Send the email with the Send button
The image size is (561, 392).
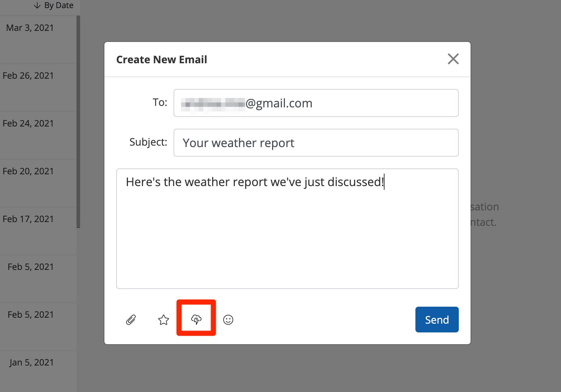coord(437,320)
